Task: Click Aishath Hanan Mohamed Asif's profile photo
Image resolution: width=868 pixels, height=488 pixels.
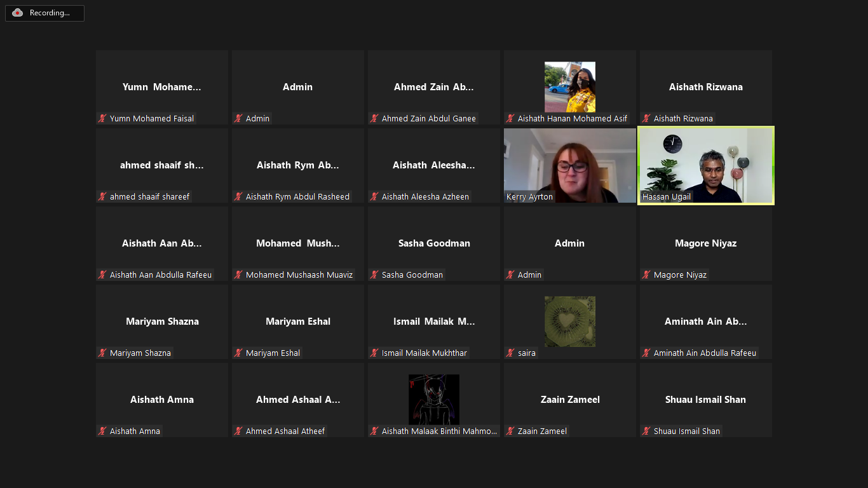Action: pos(570,87)
